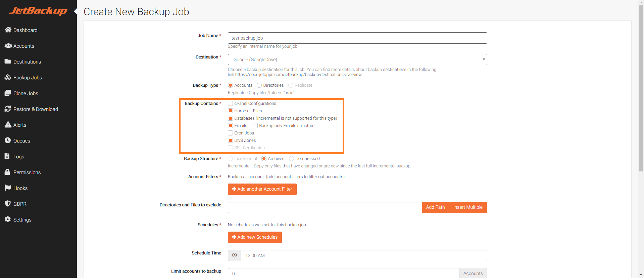This screenshot has width=644, height=278.
Task: Uncheck the Databases checkbox
Action: pyautogui.click(x=230, y=118)
